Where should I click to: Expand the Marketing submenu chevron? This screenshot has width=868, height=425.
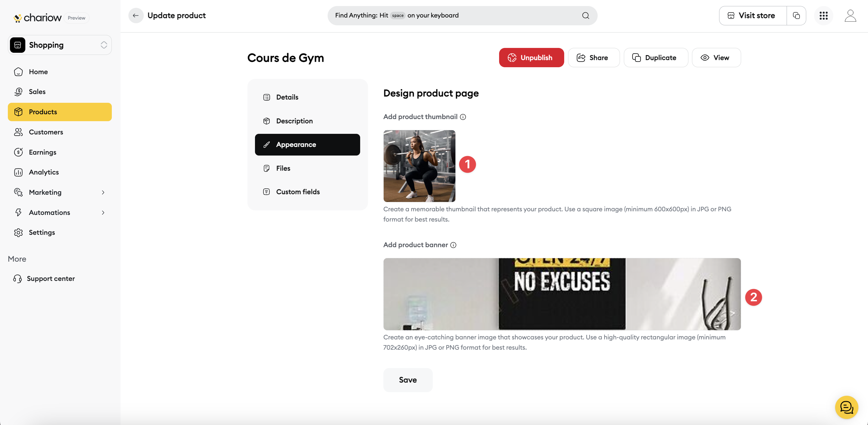click(x=103, y=192)
